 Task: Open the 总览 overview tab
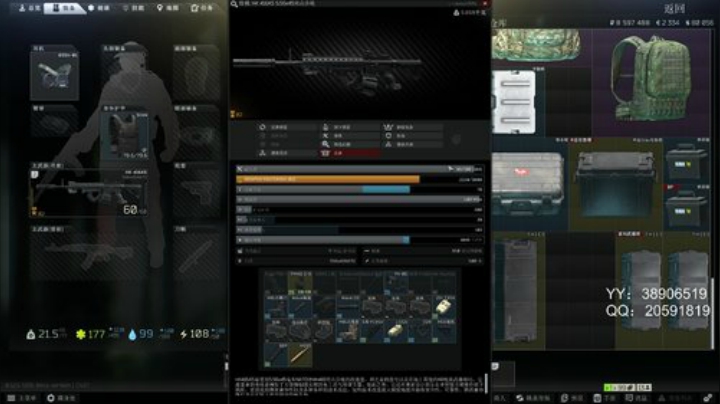[x=29, y=8]
